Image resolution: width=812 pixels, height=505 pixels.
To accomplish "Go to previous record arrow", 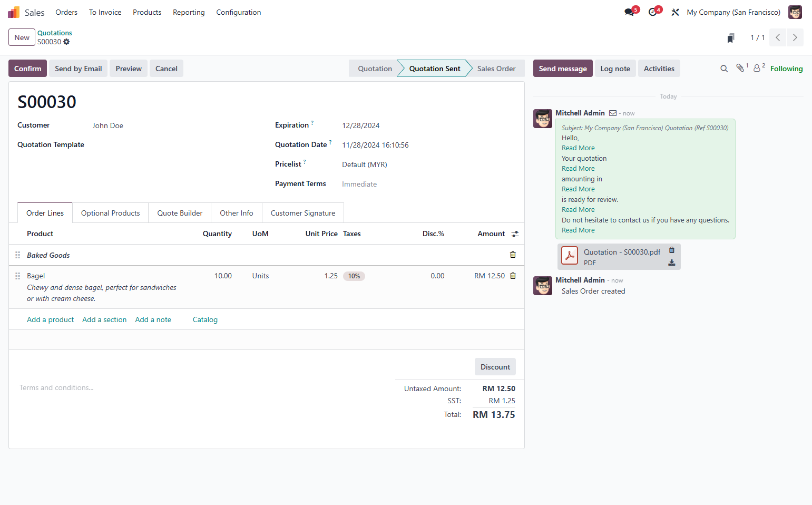I will pos(778,37).
